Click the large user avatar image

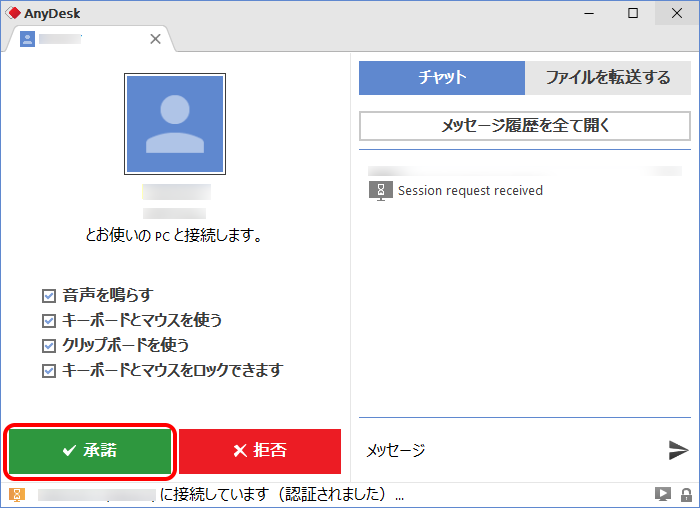pyautogui.click(x=175, y=124)
